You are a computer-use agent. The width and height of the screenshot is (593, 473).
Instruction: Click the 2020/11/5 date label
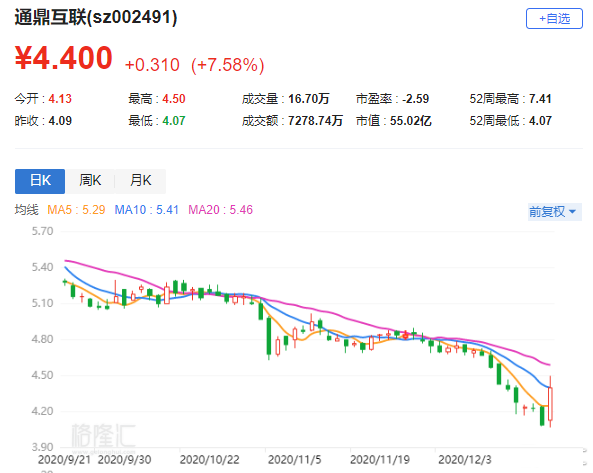coord(295,460)
